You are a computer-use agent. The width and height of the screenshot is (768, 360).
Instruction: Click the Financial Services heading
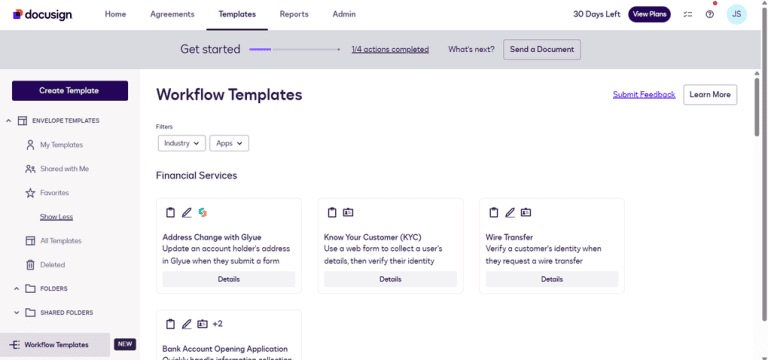[196, 175]
